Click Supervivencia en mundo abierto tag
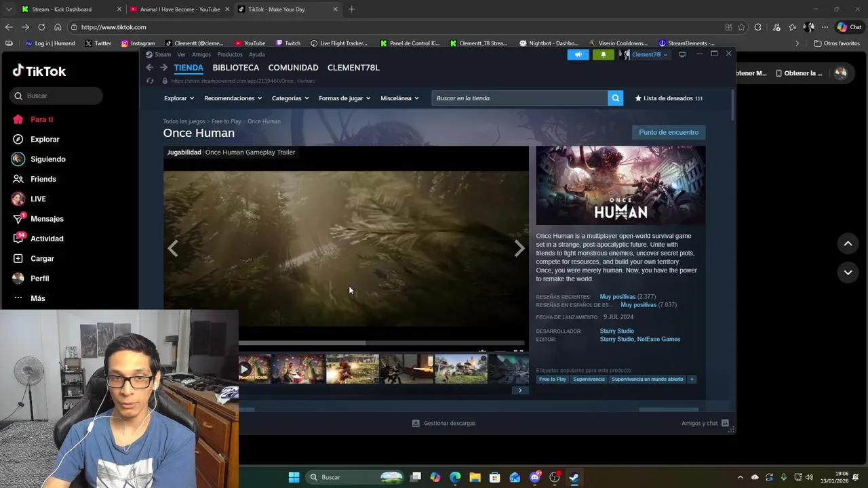This screenshot has width=868, height=488. point(647,380)
